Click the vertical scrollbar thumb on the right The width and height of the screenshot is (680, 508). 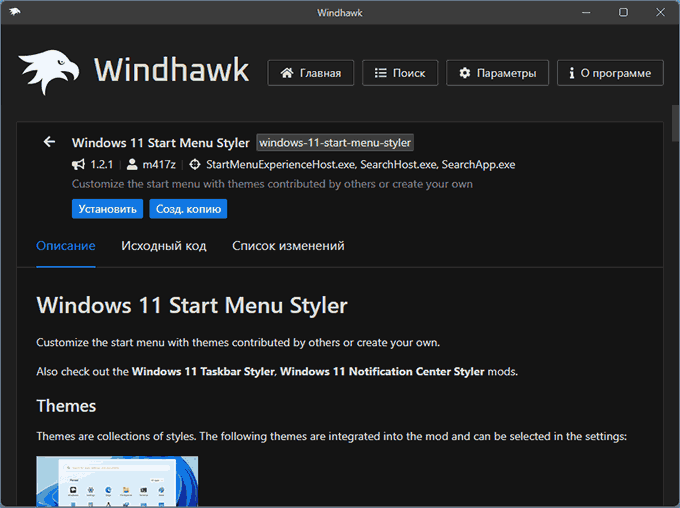(x=675, y=123)
